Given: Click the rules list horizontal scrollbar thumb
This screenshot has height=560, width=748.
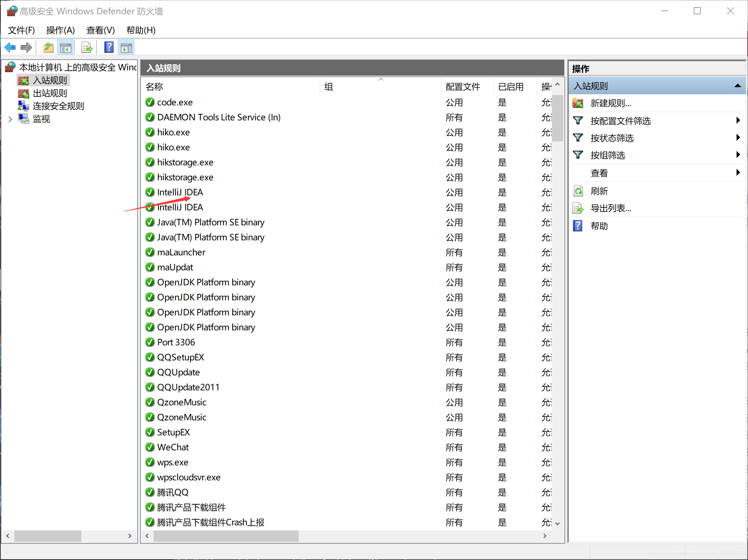Looking at the screenshot, I should tap(226, 536).
